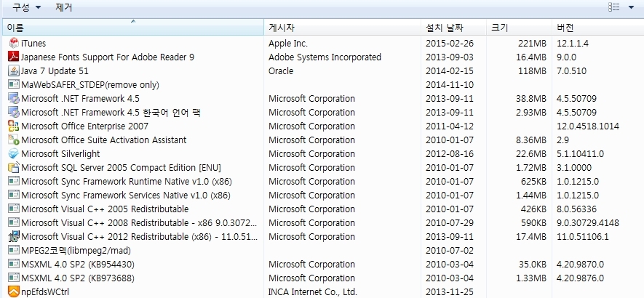644x298 pixels.
Task: Sort list by 게시자 column header
Action: point(342,28)
